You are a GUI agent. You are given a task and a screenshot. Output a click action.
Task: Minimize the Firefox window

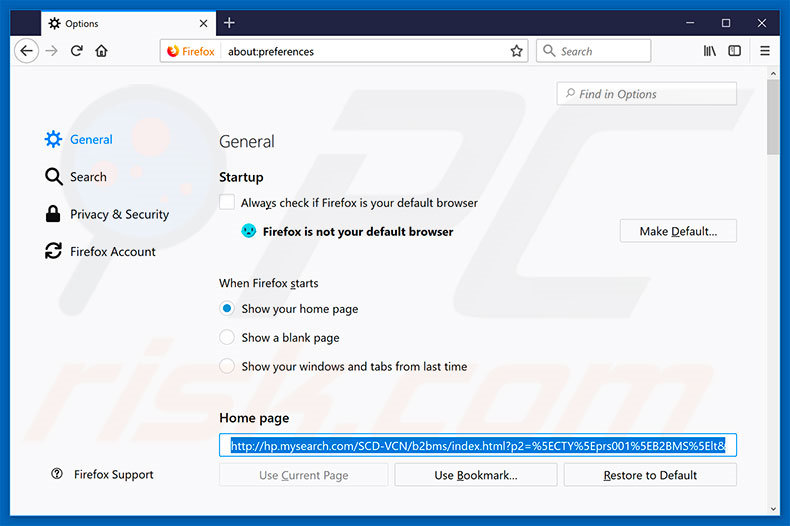(690, 23)
